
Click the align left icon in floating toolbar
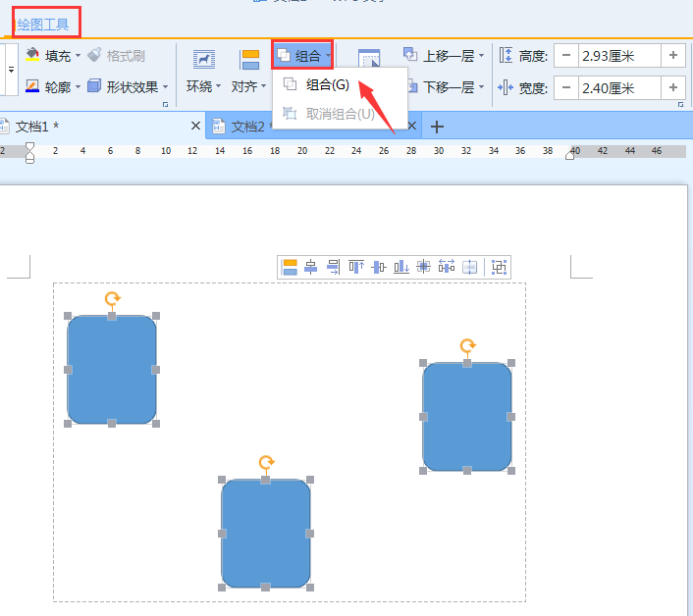click(290, 267)
